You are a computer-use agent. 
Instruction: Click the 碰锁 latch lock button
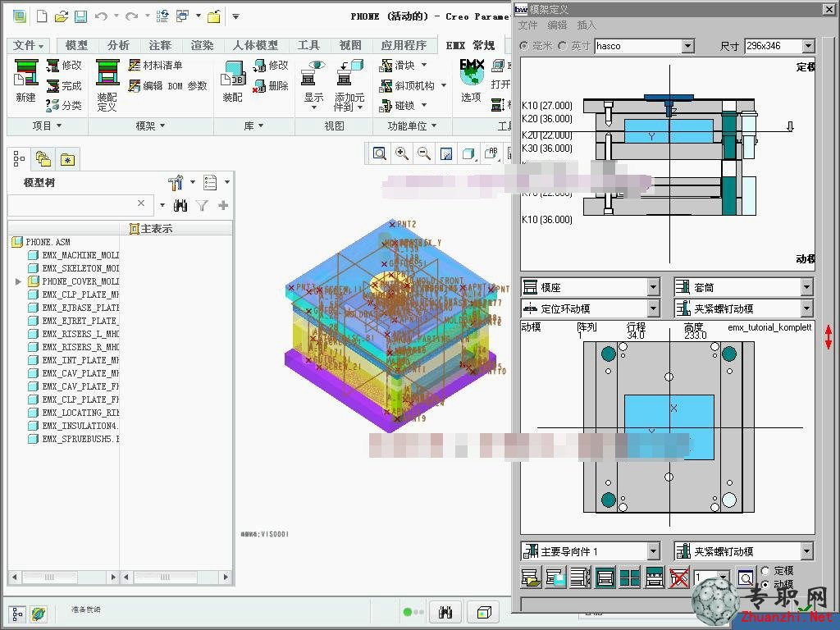tap(397, 106)
